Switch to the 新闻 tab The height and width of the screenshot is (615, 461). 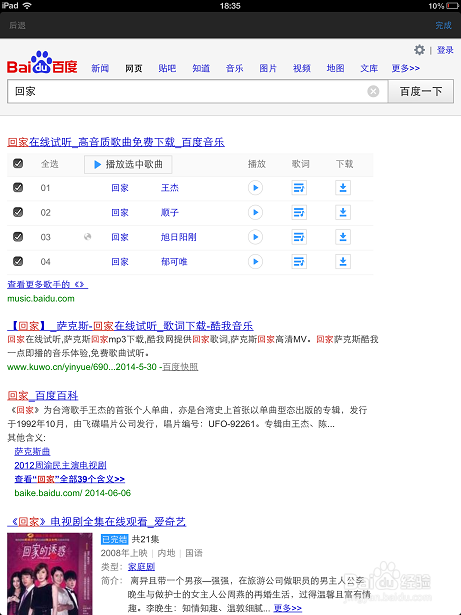pyautogui.click(x=100, y=68)
